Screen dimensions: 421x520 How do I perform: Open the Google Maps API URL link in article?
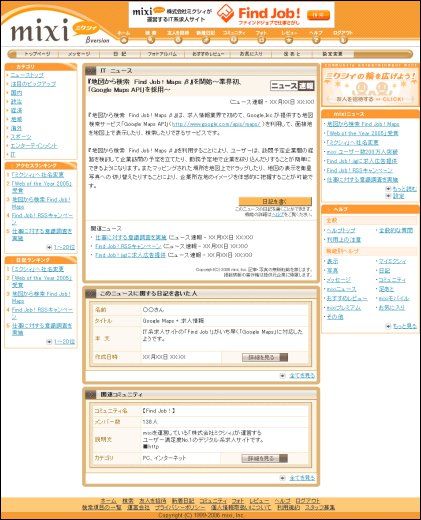click(216, 124)
